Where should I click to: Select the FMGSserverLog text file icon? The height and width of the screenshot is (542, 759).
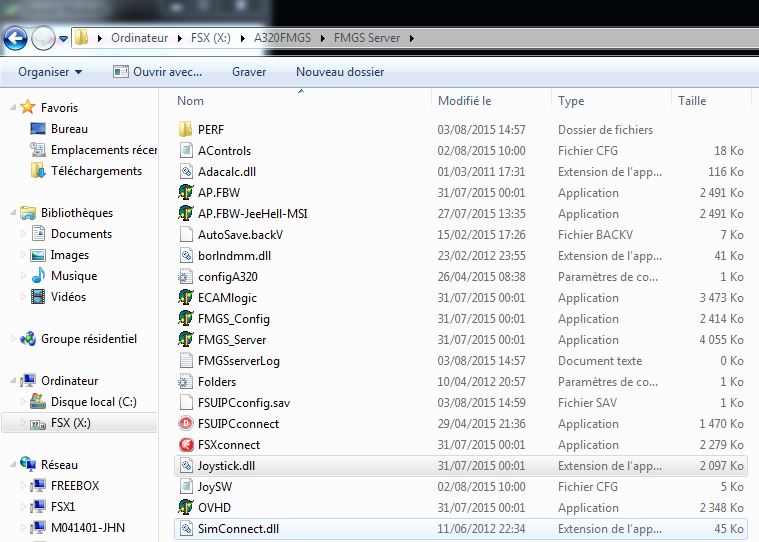click(x=186, y=361)
